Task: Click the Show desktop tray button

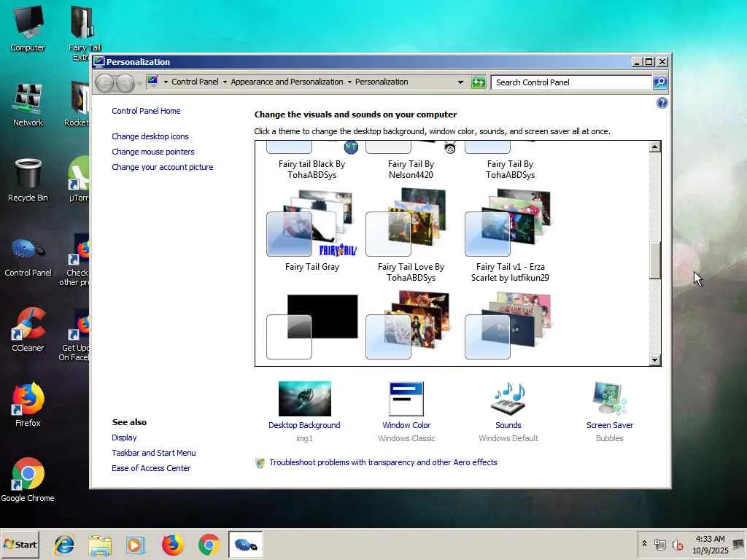Action: coord(739,544)
